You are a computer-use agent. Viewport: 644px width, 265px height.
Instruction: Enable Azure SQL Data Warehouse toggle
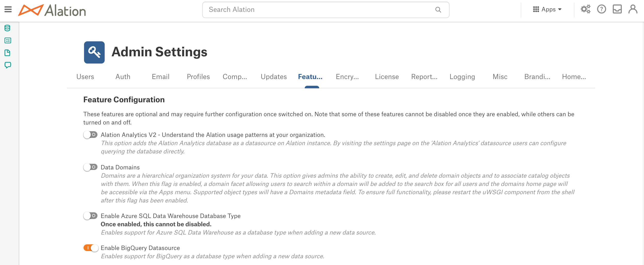[90, 216]
